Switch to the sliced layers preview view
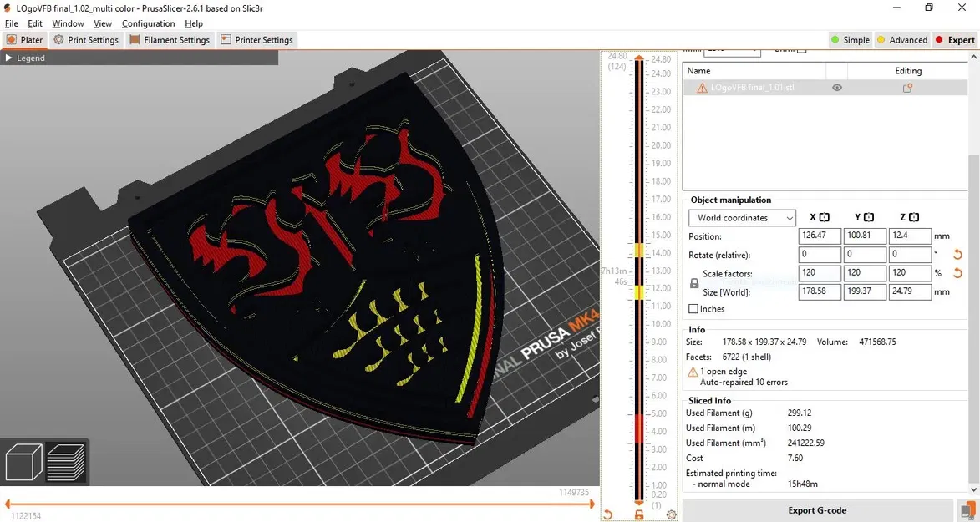The width and height of the screenshot is (980, 522). (x=66, y=463)
